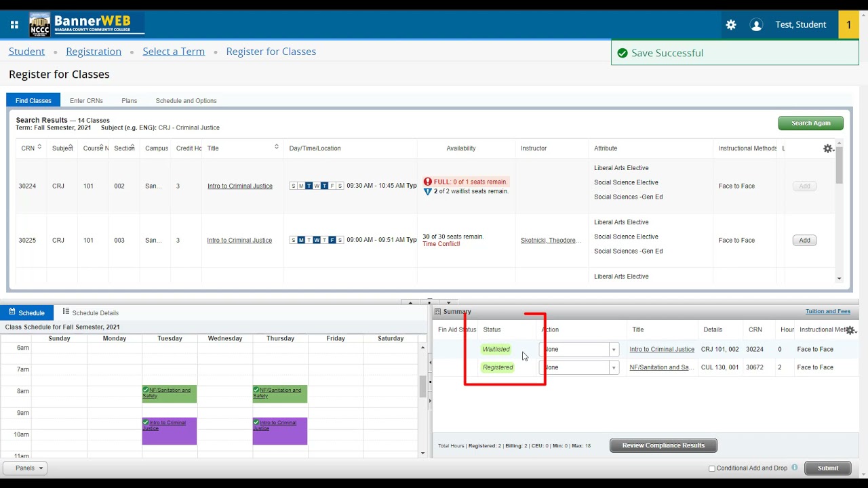Click search results scrollbar down arrow
Viewport: 868px width, 488px height.
point(839,279)
